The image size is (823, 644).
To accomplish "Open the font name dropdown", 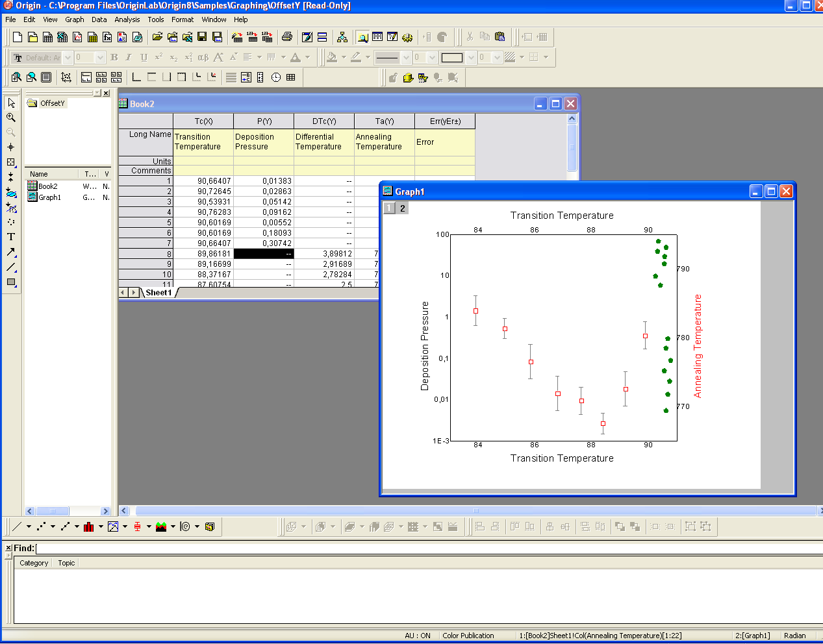I will click(x=68, y=58).
